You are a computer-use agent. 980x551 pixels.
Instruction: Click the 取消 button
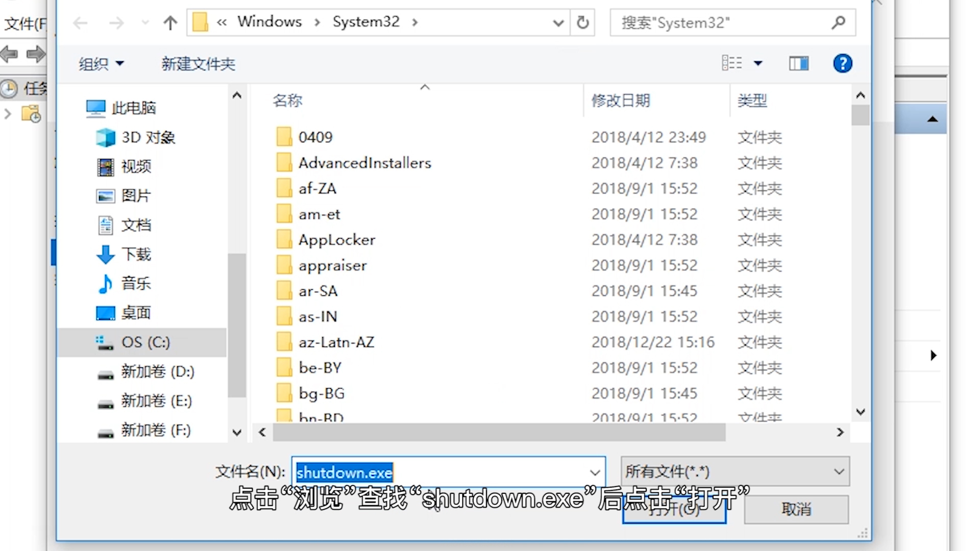(796, 509)
